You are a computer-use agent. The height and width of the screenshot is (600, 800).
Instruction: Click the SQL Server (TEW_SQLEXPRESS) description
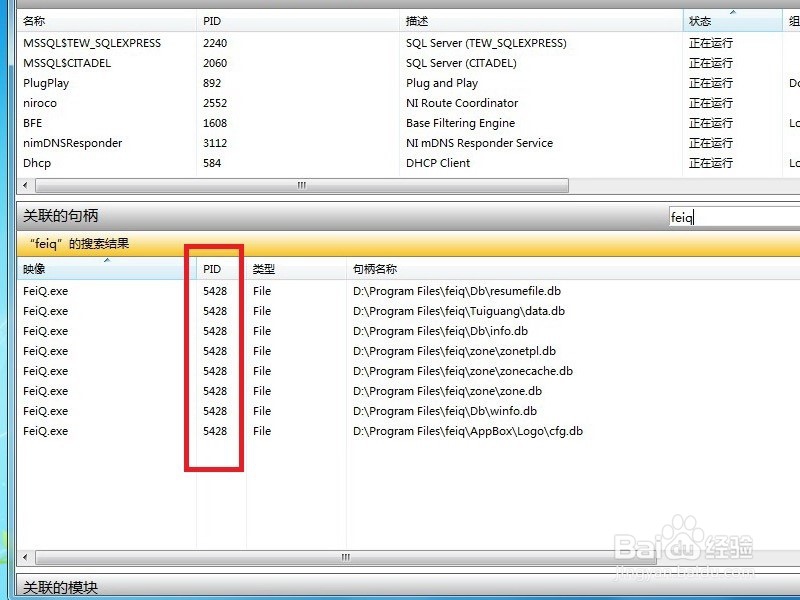[486, 43]
